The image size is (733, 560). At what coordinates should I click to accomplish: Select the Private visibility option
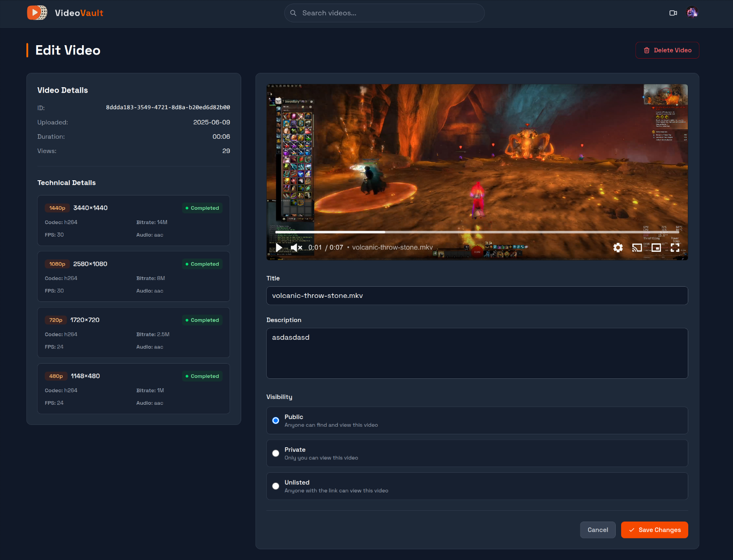[276, 453]
